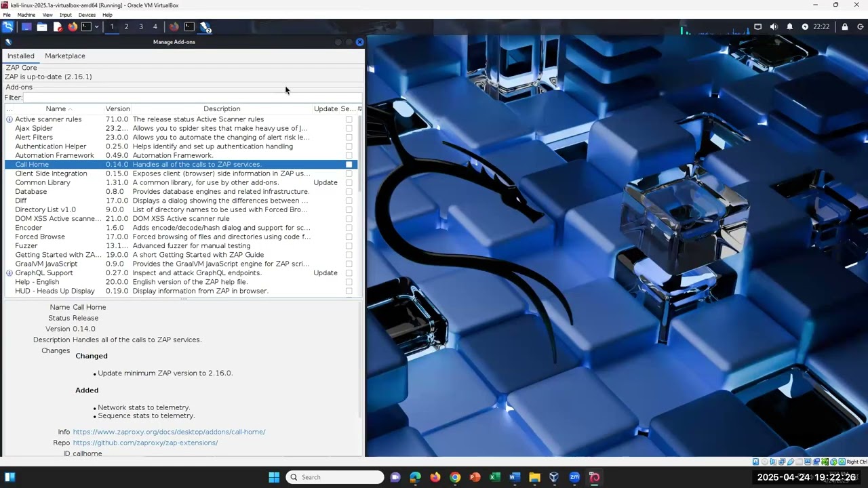Tick the checkbox for Common Library
868x488 pixels.
[349, 182]
